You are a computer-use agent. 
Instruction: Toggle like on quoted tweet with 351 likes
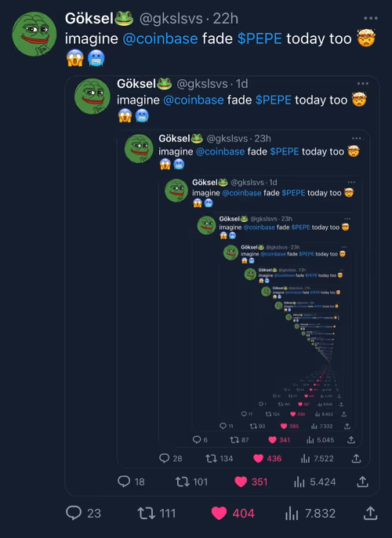point(241,482)
